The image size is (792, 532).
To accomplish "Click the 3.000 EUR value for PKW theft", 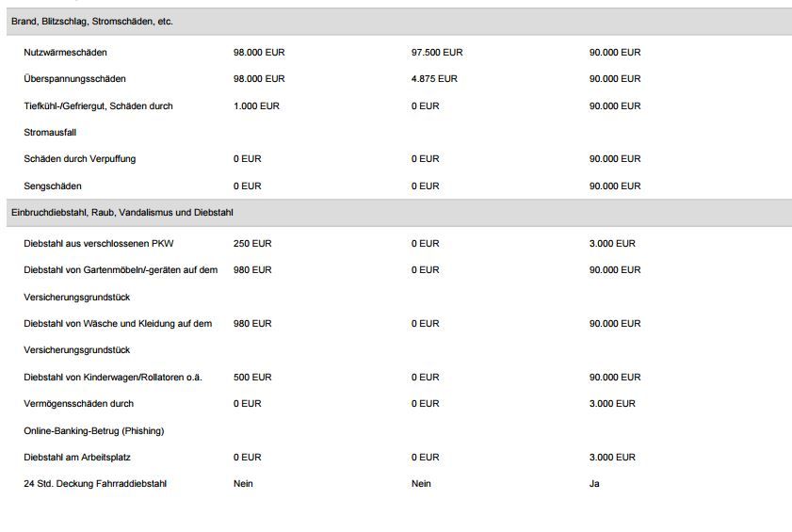I will point(612,244).
